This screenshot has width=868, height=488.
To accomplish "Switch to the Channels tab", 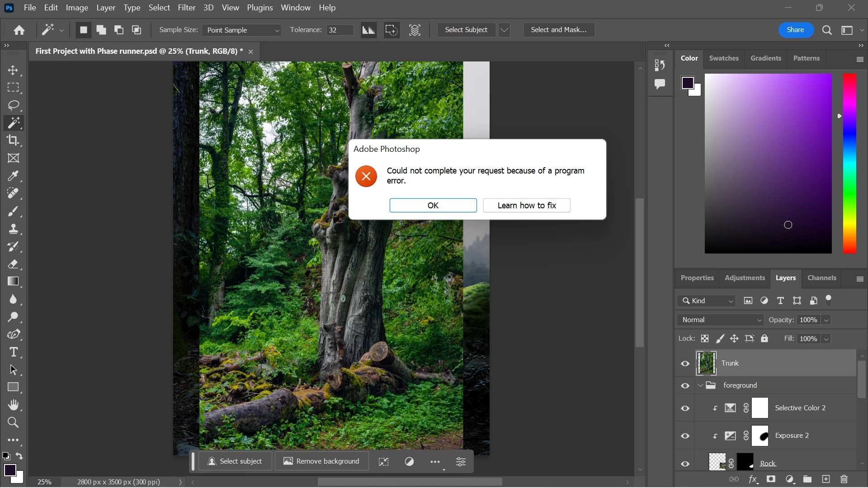I will (821, 278).
